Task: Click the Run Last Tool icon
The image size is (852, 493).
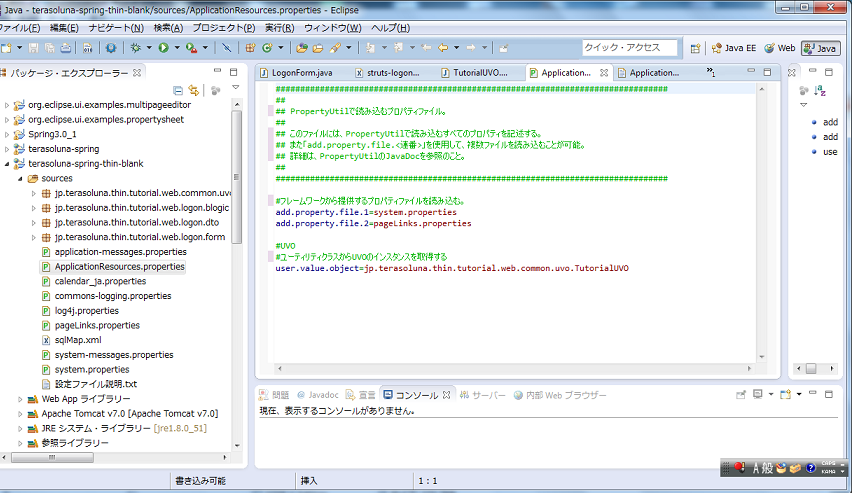Action: point(192,48)
